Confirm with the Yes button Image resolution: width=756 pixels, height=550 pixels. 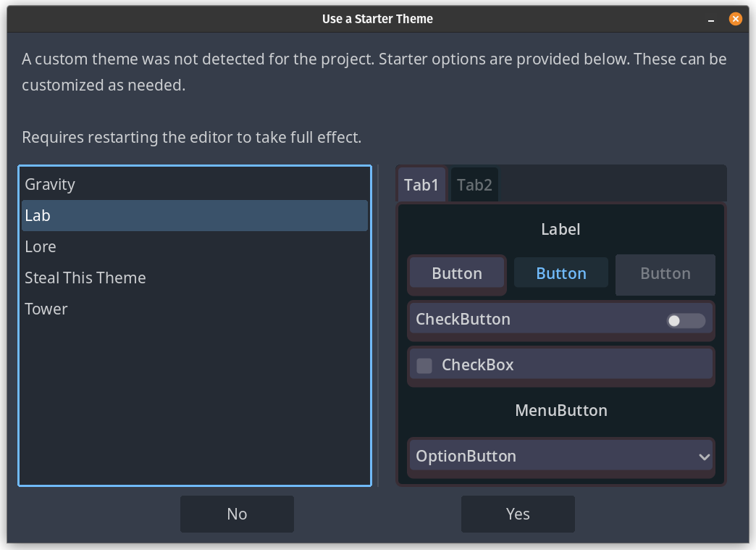coord(518,514)
